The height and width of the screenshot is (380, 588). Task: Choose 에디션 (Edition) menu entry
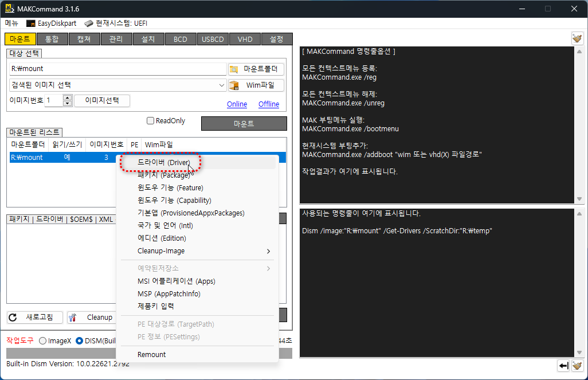tap(198, 238)
